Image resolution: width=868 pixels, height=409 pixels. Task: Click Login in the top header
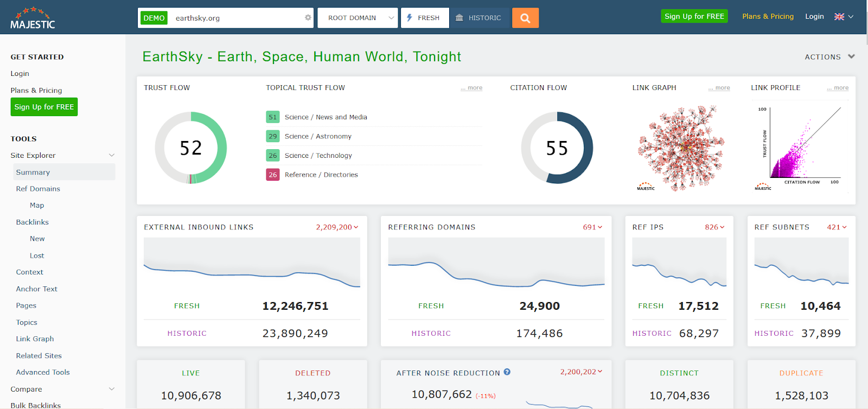click(x=814, y=16)
